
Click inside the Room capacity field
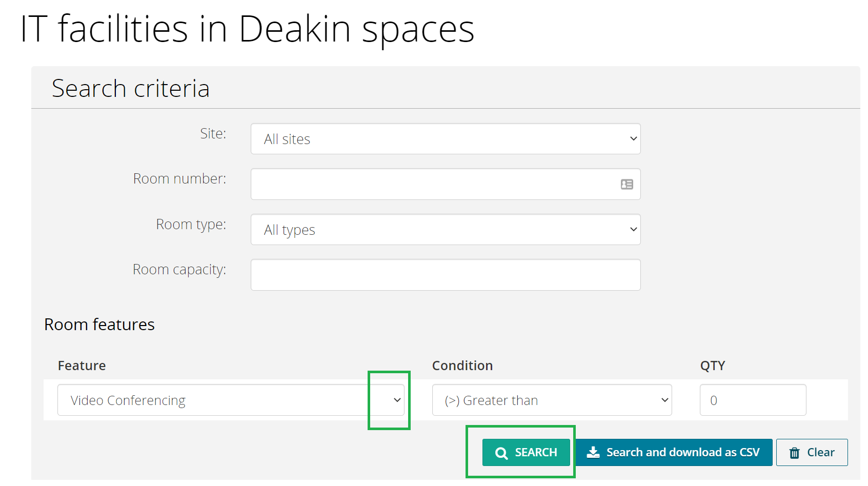coord(445,275)
